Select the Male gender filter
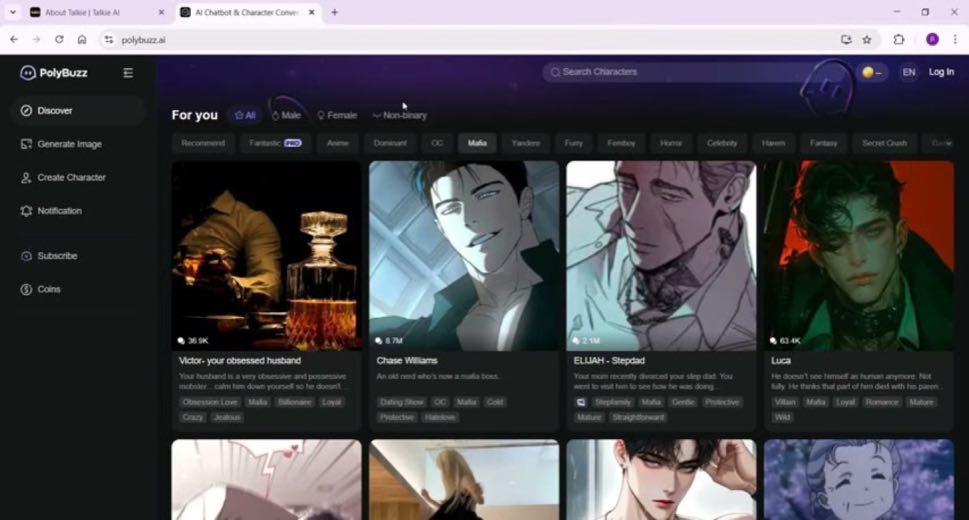Screen dimensions: 969x520 tap(287, 115)
